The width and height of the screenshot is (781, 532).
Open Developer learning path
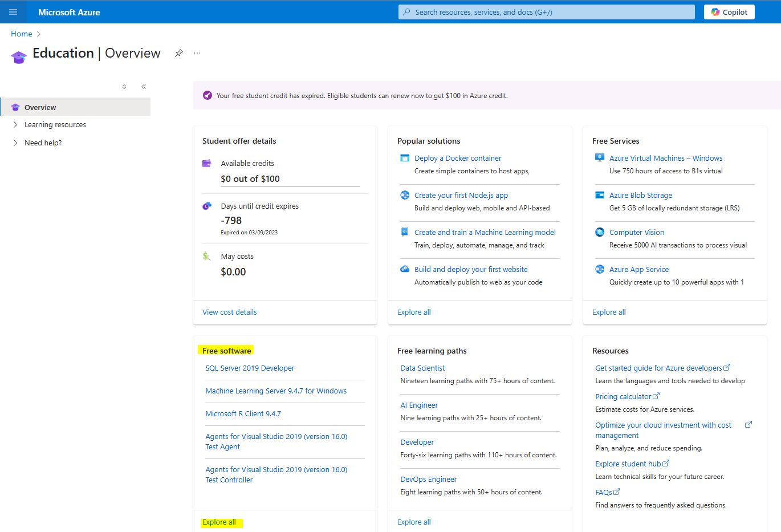[417, 442]
